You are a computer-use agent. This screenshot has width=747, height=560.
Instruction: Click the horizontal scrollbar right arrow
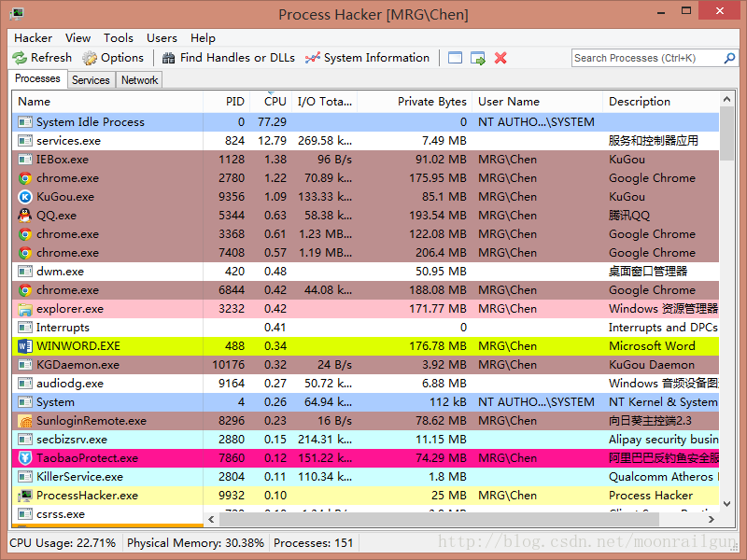click(x=712, y=519)
